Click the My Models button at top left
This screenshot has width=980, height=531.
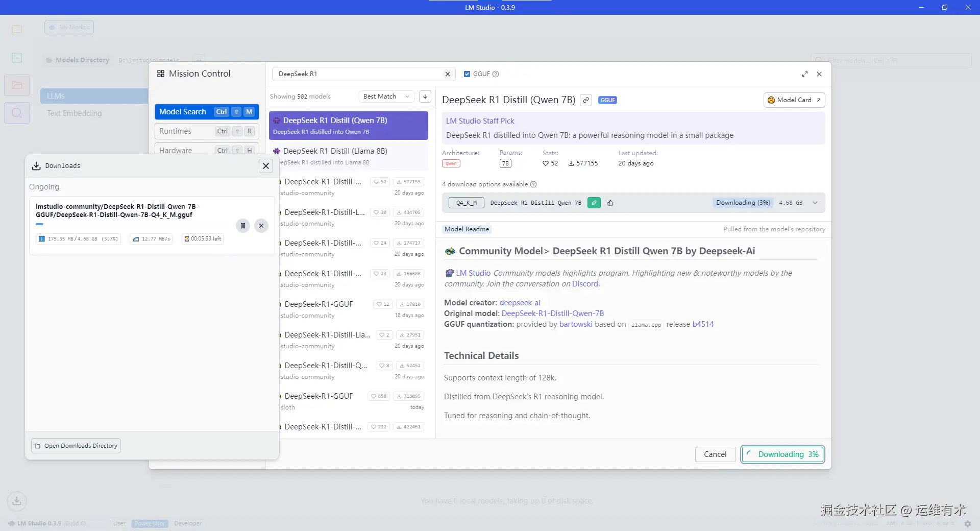[69, 27]
